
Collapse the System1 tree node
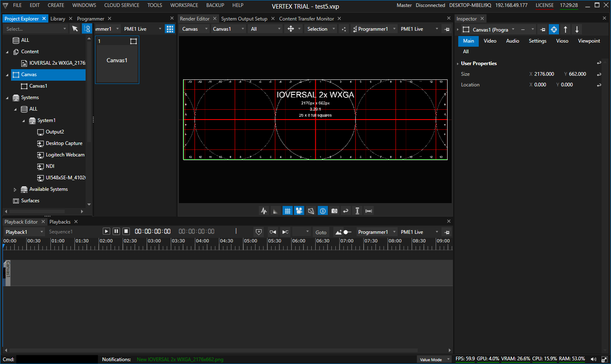23,121
